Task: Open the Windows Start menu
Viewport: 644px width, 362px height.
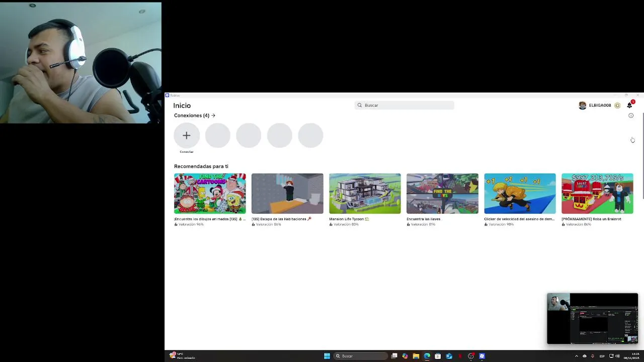Action: [327, 356]
